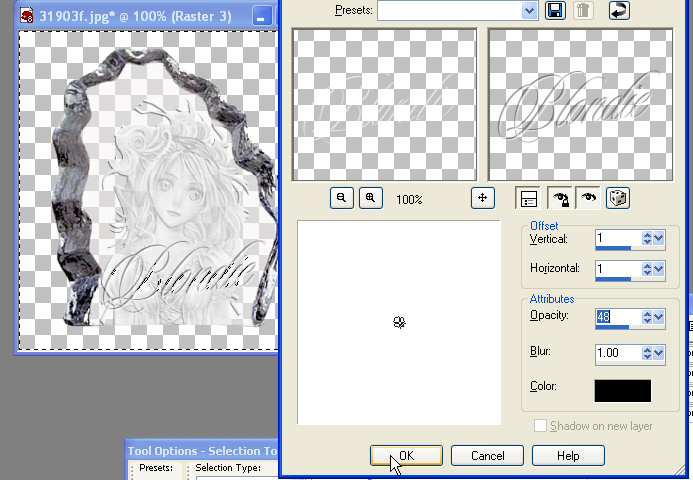This screenshot has width=693, height=480.
Task: Click the Opacity value field
Action: pos(618,317)
